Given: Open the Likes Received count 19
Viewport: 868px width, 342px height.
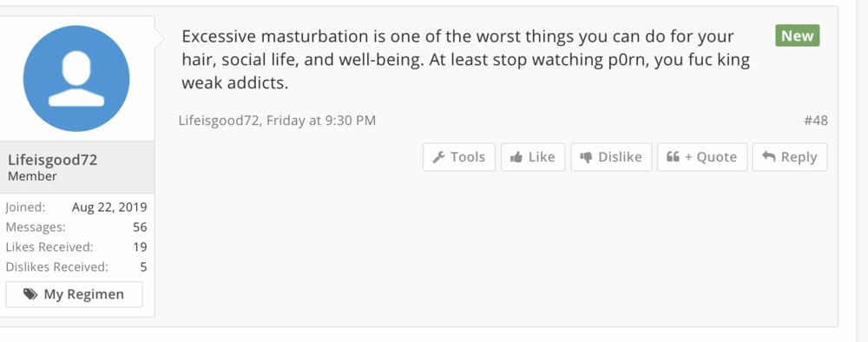Looking at the screenshot, I should coord(140,247).
